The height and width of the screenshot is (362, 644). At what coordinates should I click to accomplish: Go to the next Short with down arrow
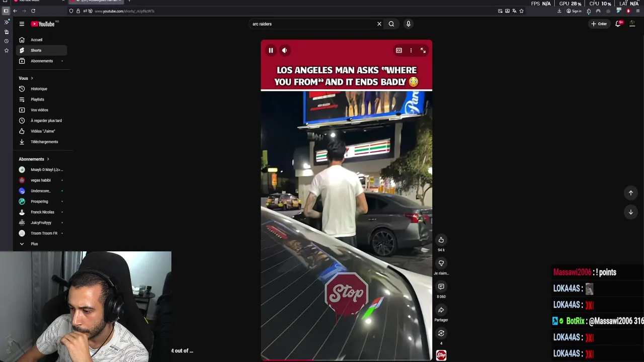631,212
